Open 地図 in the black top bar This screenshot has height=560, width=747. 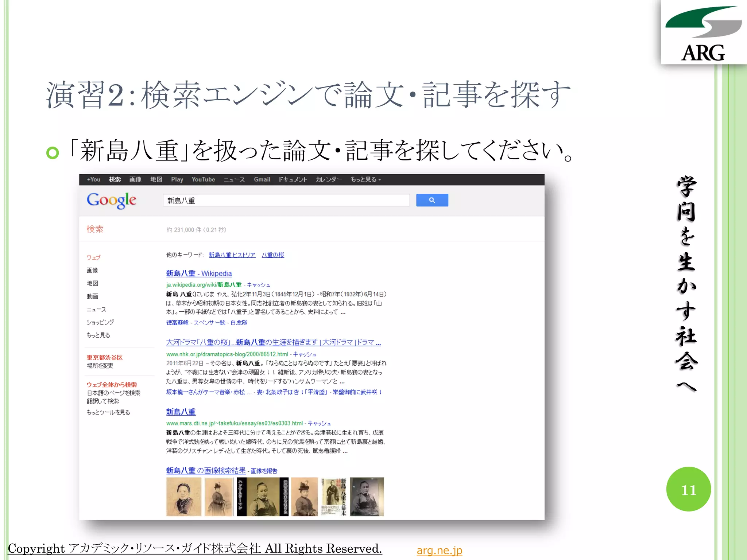pos(156,179)
